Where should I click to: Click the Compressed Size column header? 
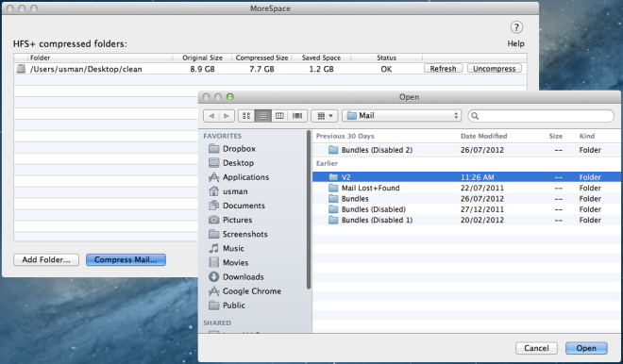click(x=261, y=58)
